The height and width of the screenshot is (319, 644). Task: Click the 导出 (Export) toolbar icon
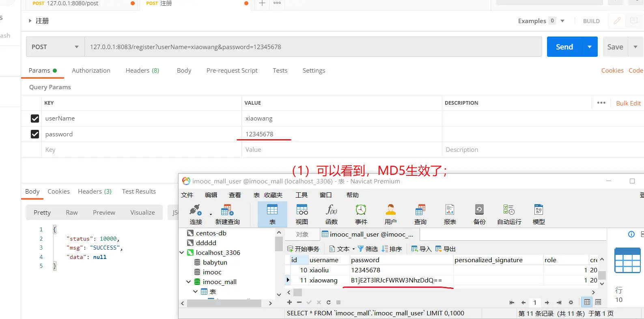(x=445, y=249)
